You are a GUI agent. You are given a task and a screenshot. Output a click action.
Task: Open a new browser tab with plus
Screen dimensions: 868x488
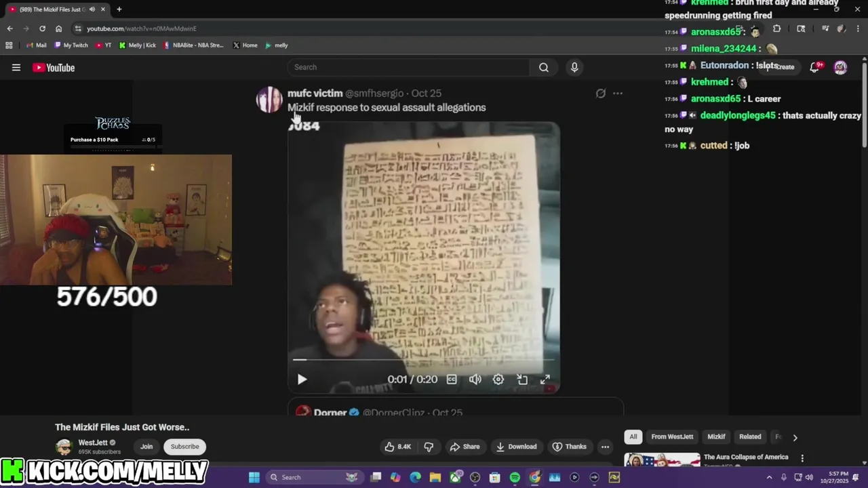click(x=119, y=9)
